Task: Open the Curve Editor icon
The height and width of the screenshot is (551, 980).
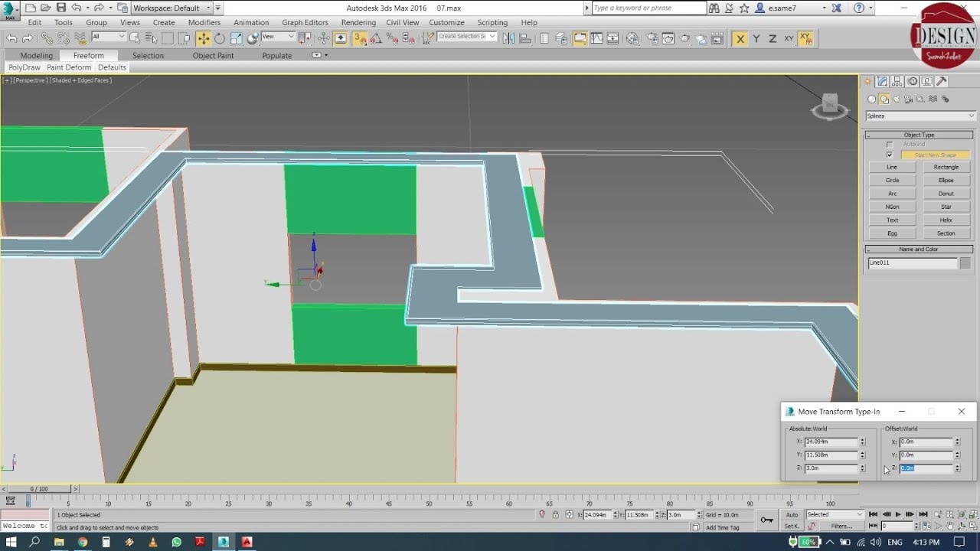Action: point(596,38)
